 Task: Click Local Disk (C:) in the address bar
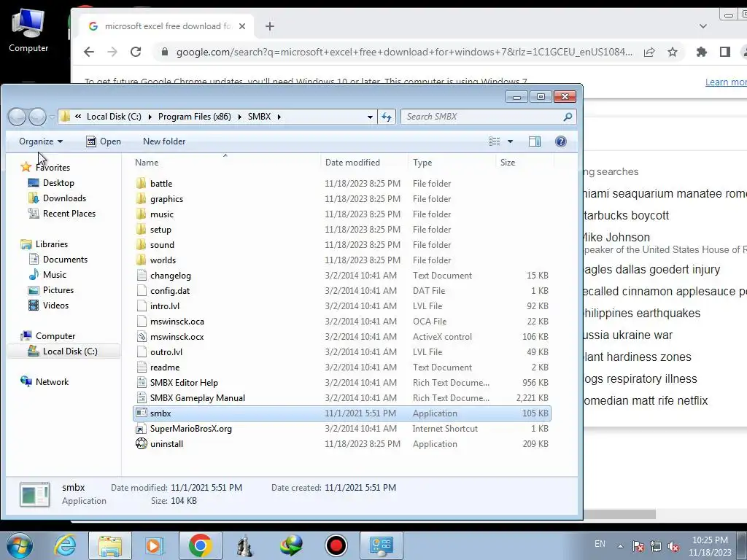pyautogui.click(x=114, y=117)
